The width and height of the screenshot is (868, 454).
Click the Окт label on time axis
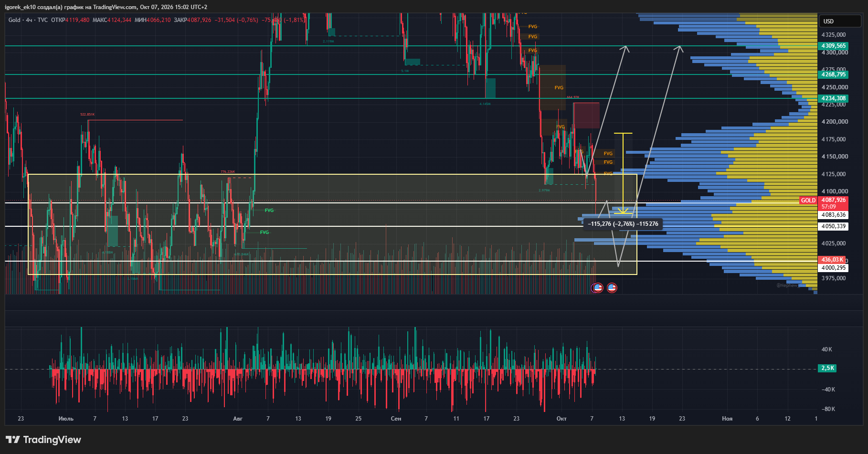pyautogui.click(x=561, y=419)
